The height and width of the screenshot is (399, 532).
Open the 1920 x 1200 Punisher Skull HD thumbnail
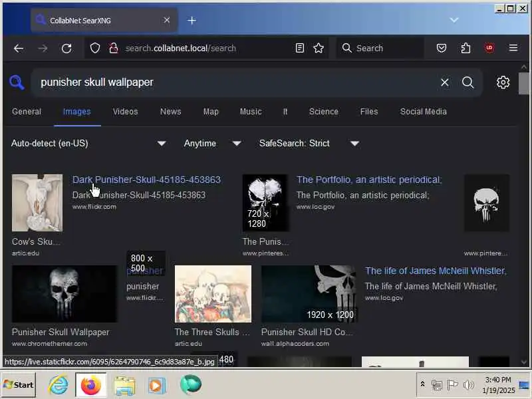(309, 294)
